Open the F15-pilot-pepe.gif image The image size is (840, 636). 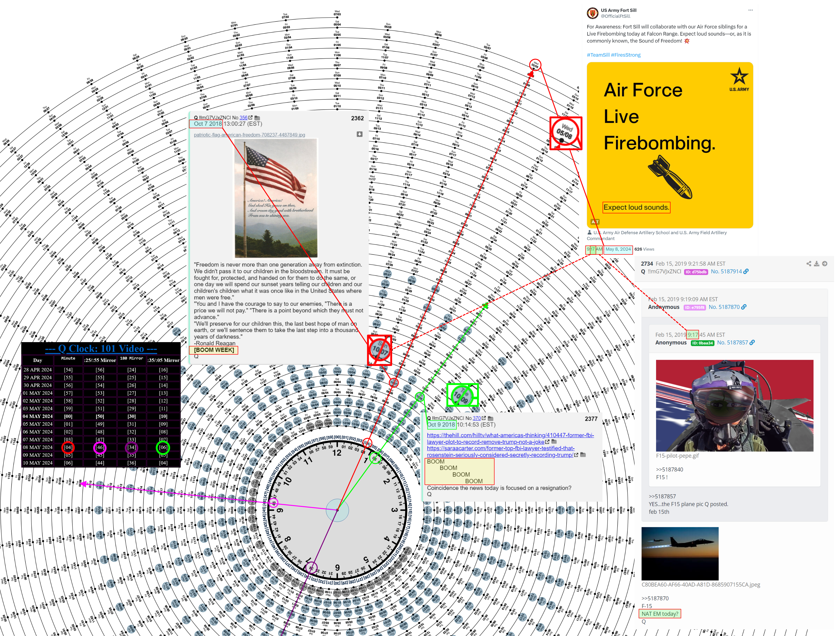point(734,406)
